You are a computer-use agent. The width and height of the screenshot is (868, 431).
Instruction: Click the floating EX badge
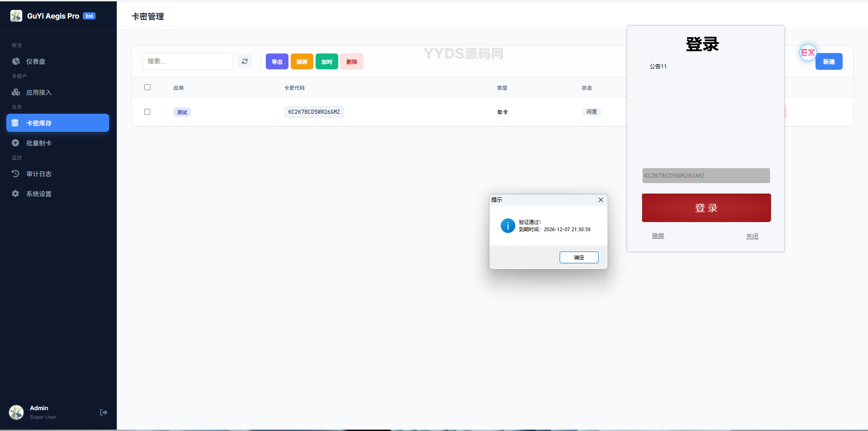coord(808,53)
